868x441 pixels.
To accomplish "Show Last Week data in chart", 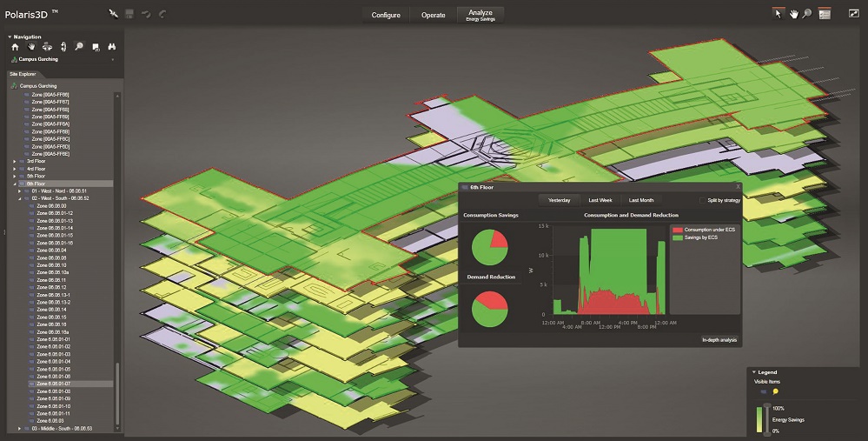I will 600,200.
